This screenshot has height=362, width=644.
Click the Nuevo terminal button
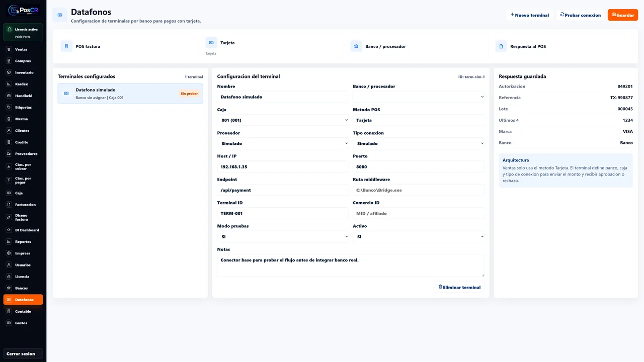(529, 15)
